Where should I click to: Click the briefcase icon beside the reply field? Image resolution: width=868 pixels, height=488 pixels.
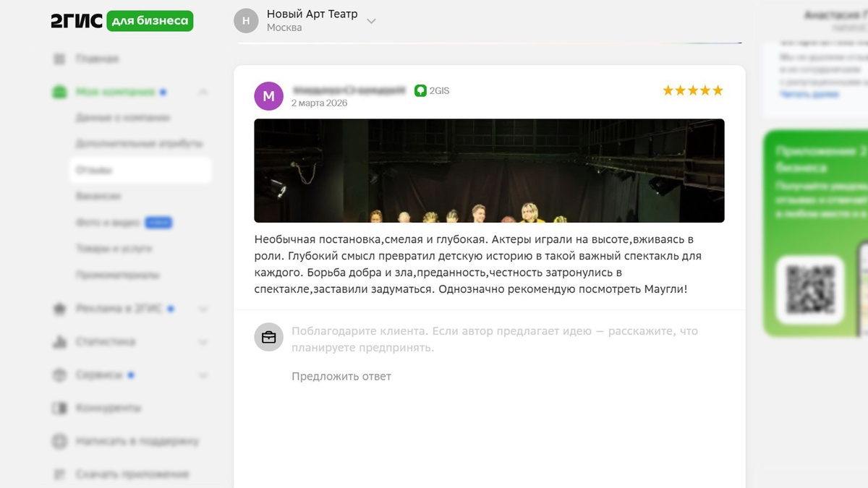pyautogui.click(x=268, y=337)
